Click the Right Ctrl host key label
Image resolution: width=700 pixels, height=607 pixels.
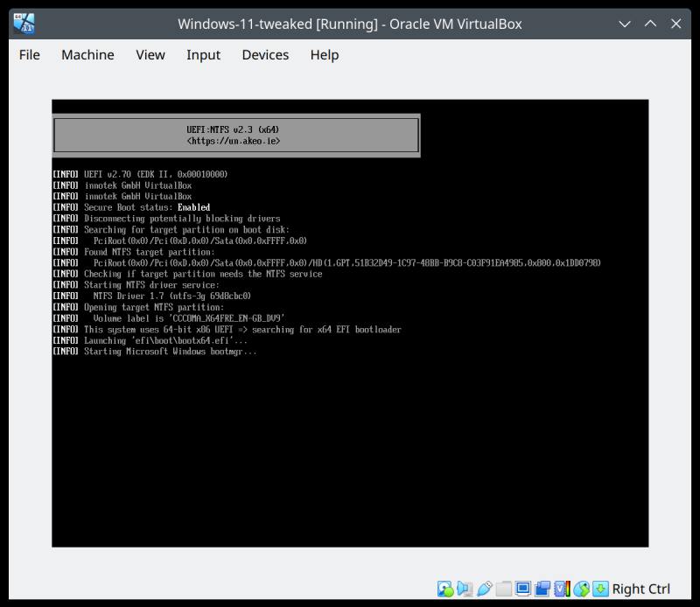[642, 589]
